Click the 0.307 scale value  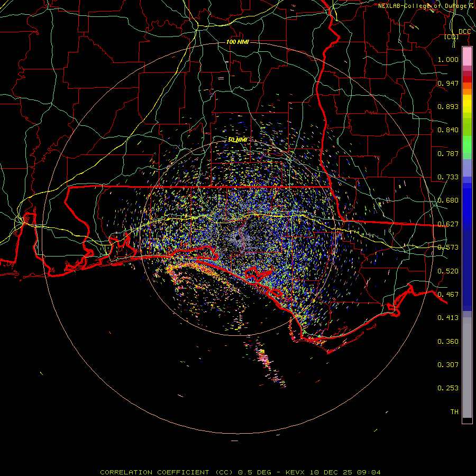(448, 365)
